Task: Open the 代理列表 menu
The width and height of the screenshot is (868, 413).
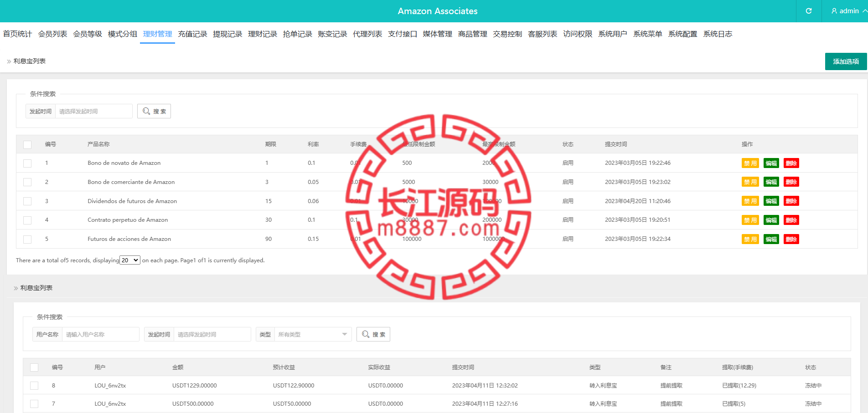Action: [367, 34]
